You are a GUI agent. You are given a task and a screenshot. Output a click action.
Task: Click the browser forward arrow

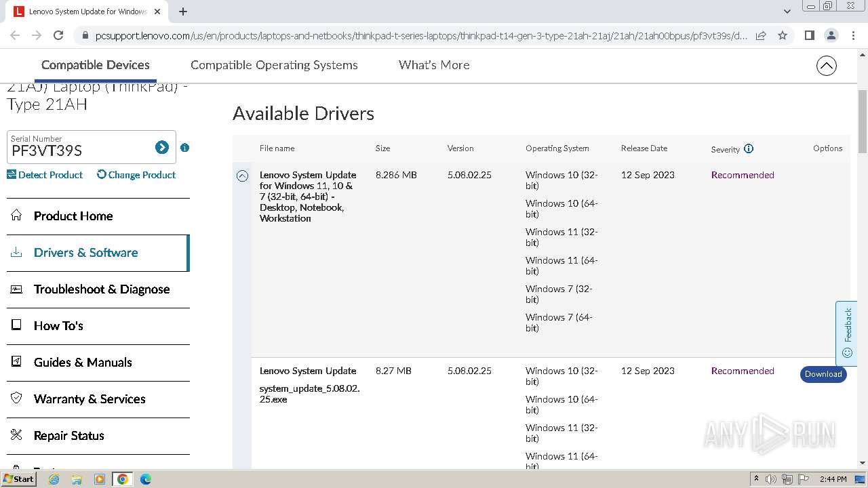click(x=37, y=35)
